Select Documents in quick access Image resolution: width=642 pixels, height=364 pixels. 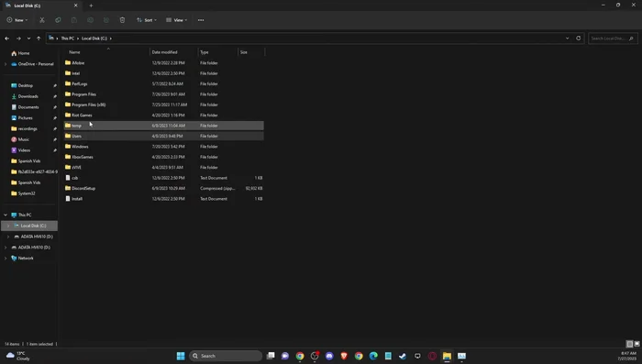click(28, 107)
